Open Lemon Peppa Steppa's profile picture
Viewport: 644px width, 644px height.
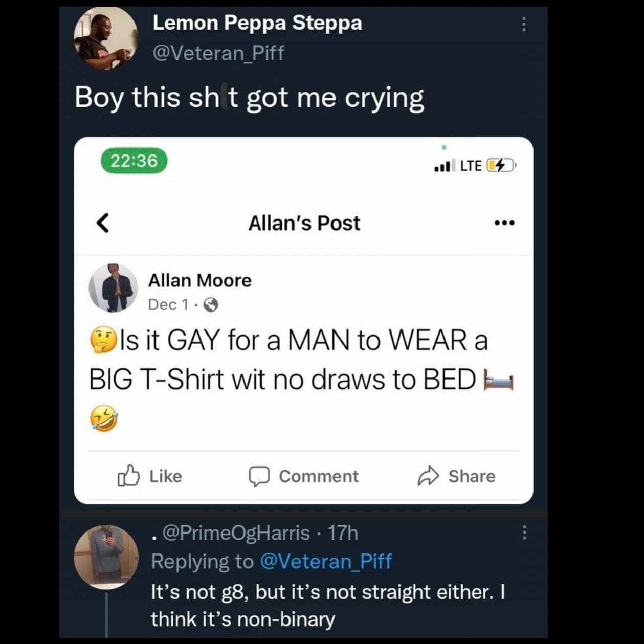coord(106,38)
